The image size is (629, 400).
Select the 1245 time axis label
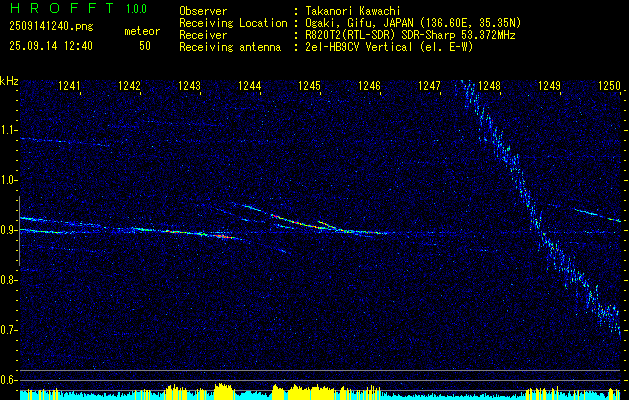pyautogui.click(x=310, y=85)
